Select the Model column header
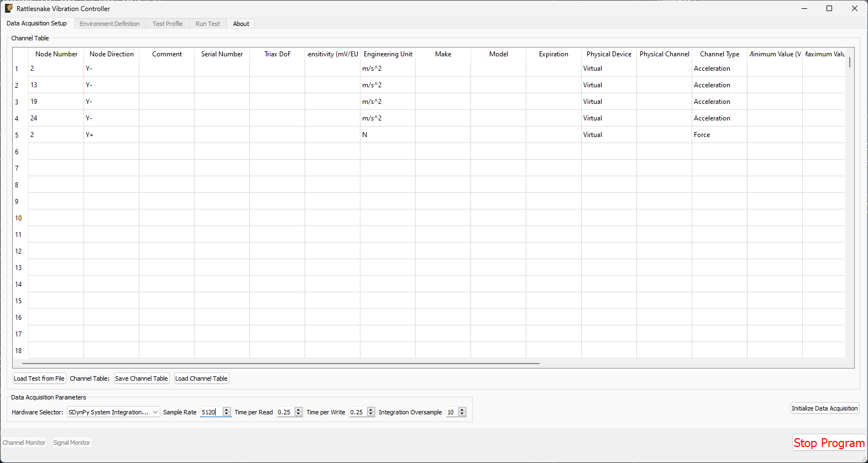This screenshot has width=868, height=463. [499, 54]
